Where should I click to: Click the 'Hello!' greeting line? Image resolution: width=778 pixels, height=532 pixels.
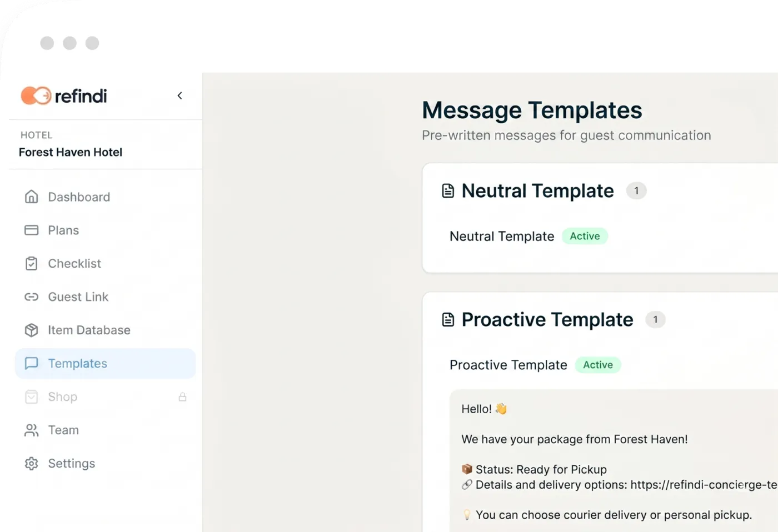point(484,409)
